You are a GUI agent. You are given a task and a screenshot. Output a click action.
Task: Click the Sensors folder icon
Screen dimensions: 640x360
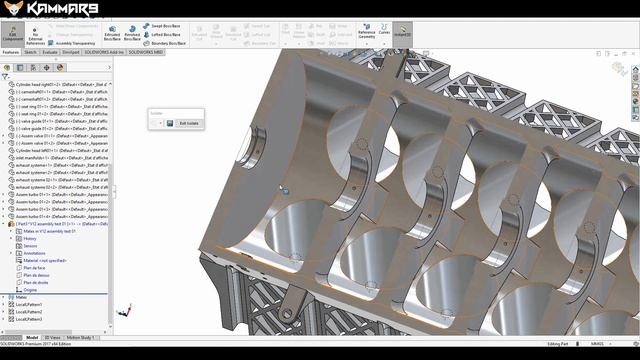pos(19,246)
